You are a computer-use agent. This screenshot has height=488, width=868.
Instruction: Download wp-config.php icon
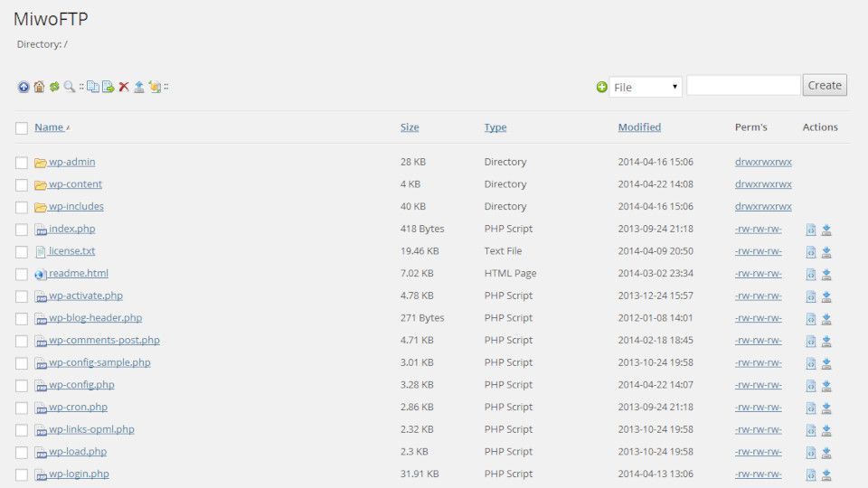tap(826, 386)
